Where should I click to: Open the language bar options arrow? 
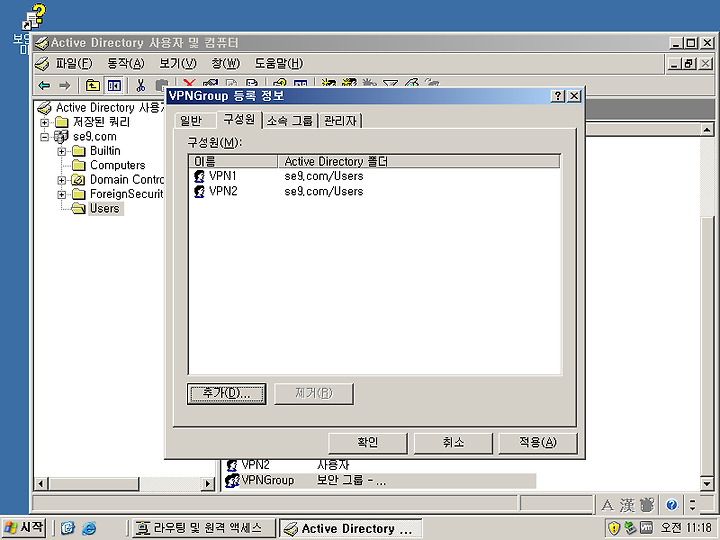click(x=692, y=506)
